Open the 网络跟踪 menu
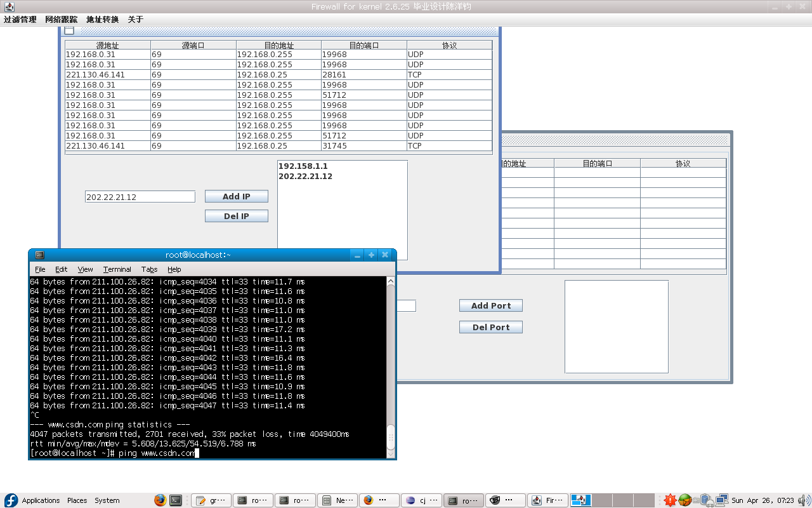 [61, 20]
